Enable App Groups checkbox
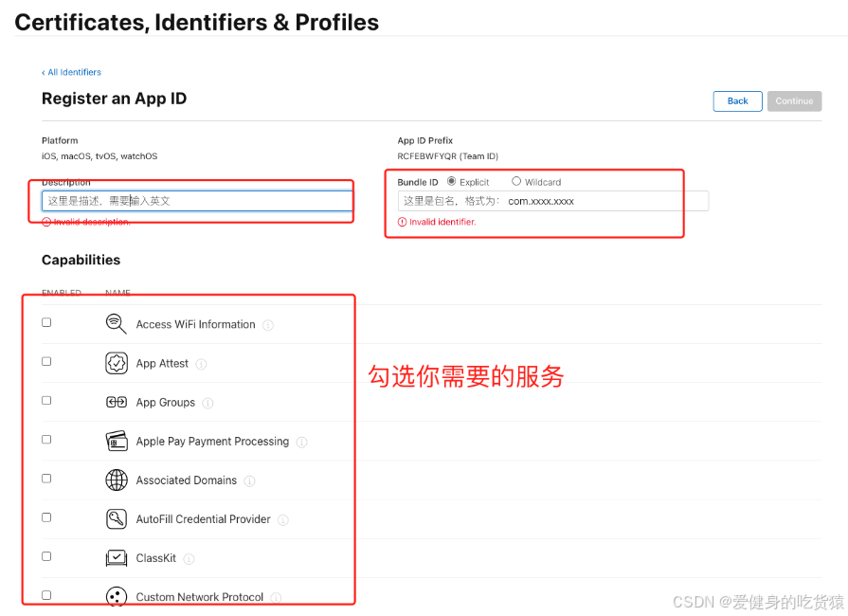This screenshot has height=616, width=848. (x=46, y=400)
